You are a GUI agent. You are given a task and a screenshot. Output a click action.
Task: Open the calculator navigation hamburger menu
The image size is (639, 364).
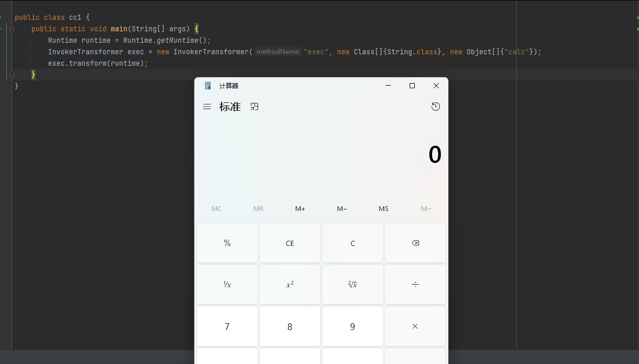[207, 107]
